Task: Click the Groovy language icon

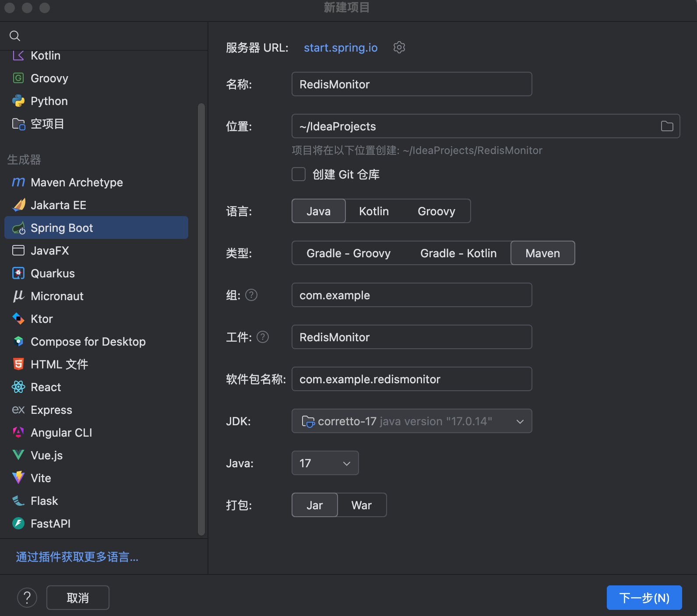Action: pyautogui.click(x=18, y=78)
